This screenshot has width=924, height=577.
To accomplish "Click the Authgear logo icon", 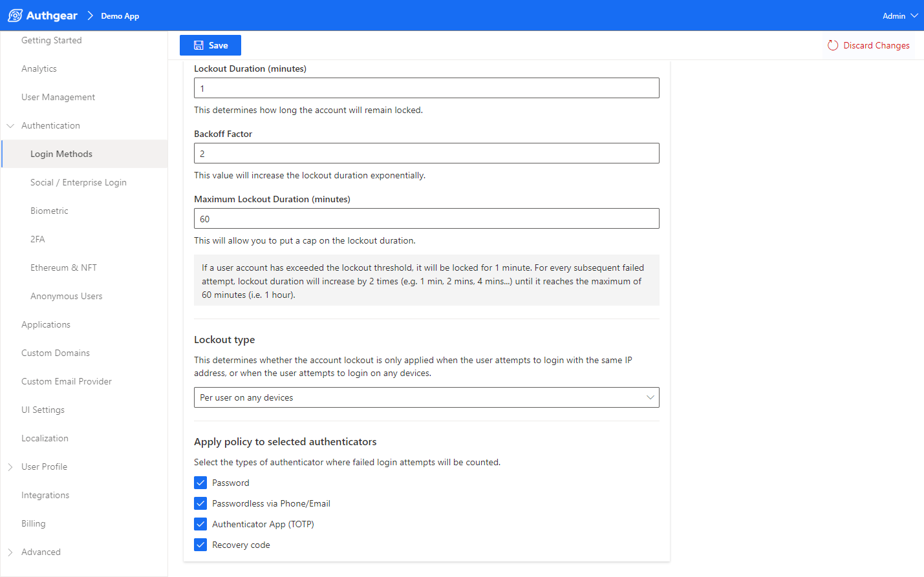I will [15, 16].
